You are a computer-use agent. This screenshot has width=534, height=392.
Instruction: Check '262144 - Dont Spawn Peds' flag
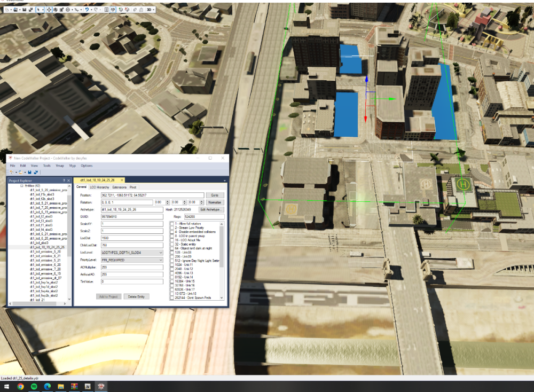point(172,298)
